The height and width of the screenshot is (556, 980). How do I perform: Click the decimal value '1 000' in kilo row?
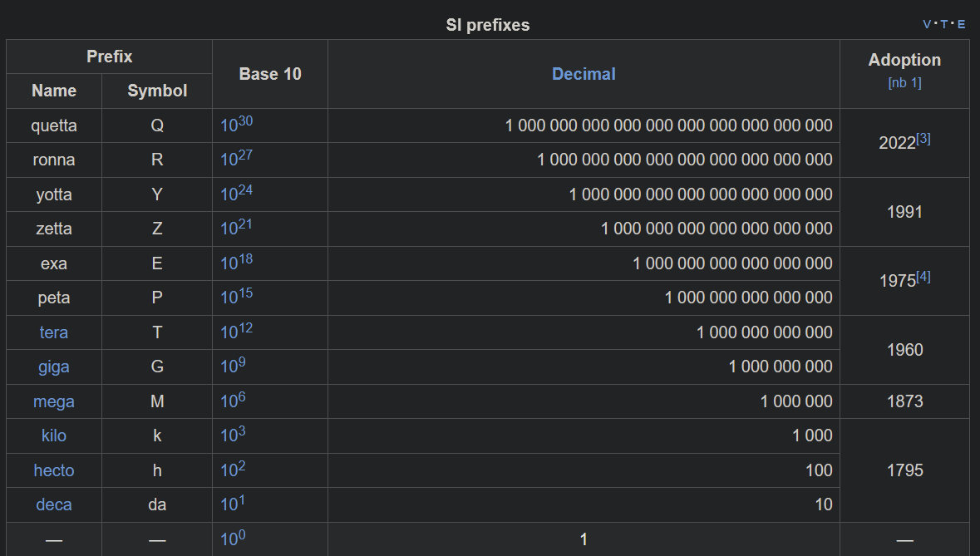812,435
